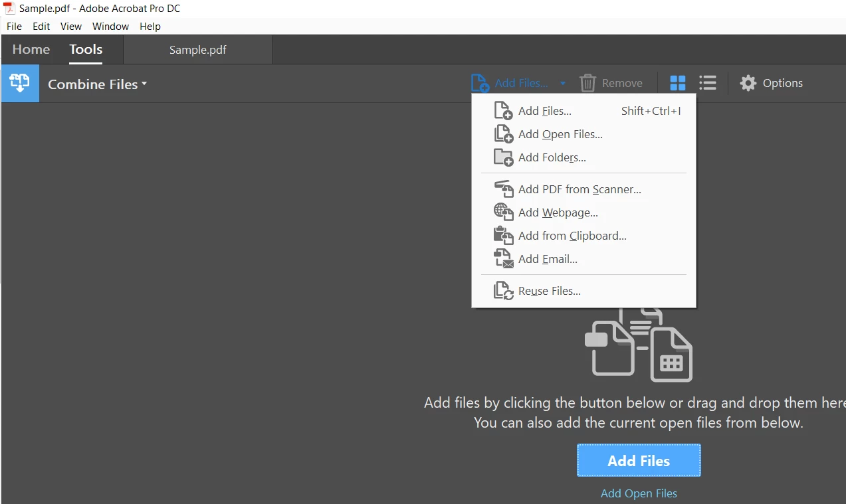The image size is (846, 504).
Task: Go to the Home tab
Action: [x=31, y=49]
